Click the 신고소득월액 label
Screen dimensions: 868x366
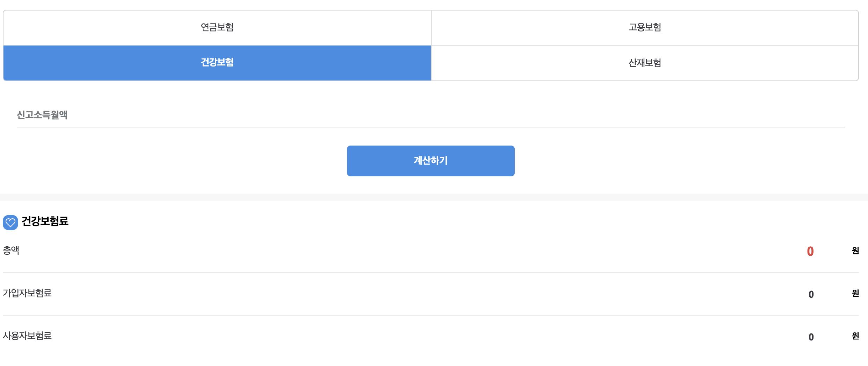click(x=43, y=114)
